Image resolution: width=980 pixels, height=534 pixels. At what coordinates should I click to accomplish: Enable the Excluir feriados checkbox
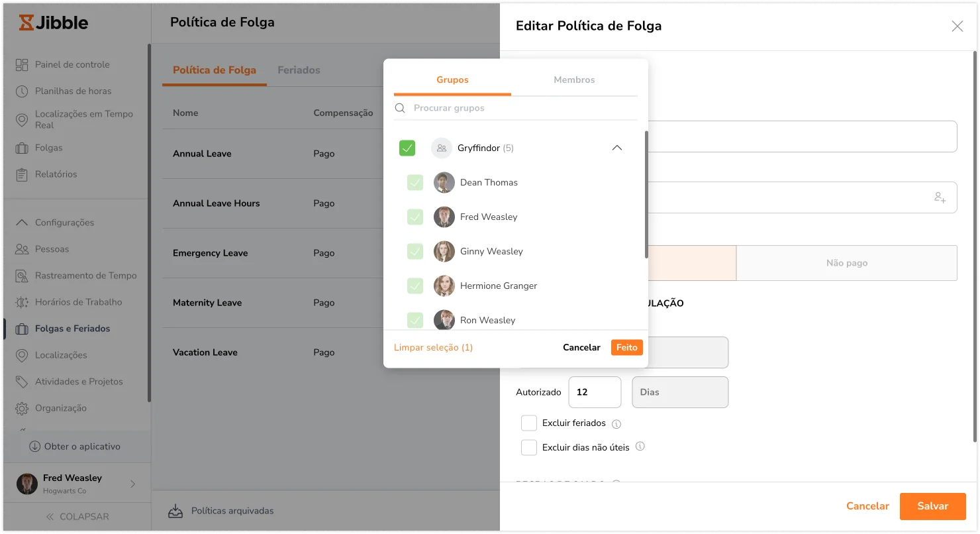(528, 423)
